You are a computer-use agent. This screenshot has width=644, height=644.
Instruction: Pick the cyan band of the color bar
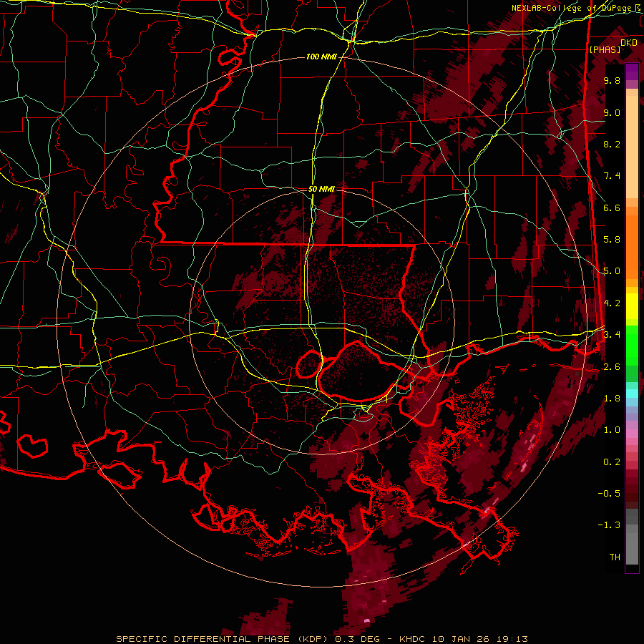click(632, 393)
